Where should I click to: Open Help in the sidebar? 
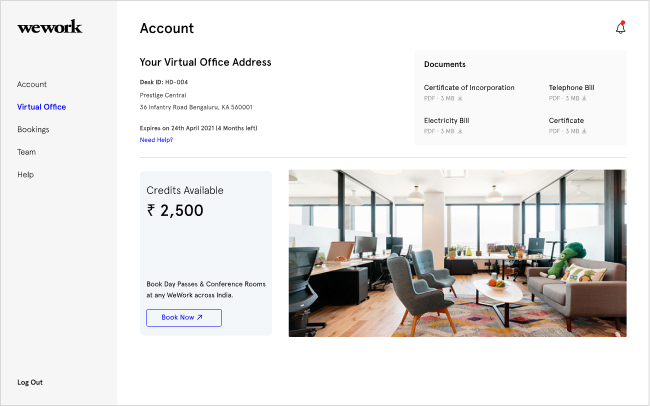click(x=25, y=175)
